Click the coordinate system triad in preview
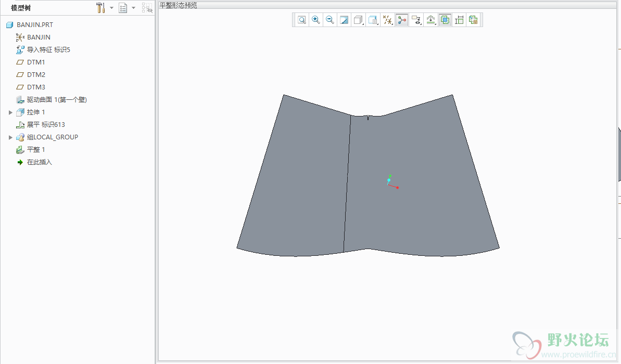Viewport: 621px width, 364px height. click(392, 182)
